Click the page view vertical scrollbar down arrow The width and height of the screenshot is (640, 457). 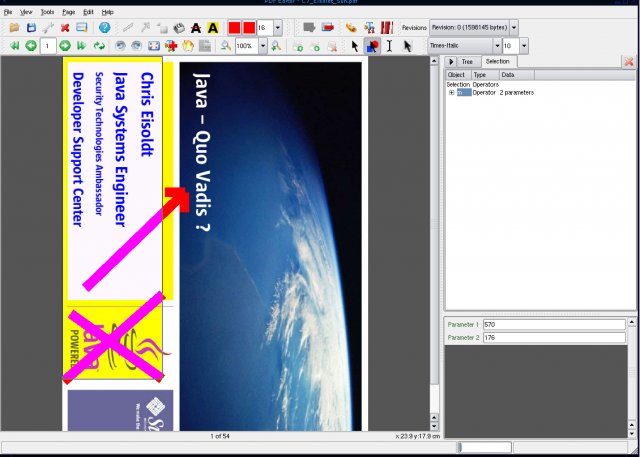coord(434,426)
